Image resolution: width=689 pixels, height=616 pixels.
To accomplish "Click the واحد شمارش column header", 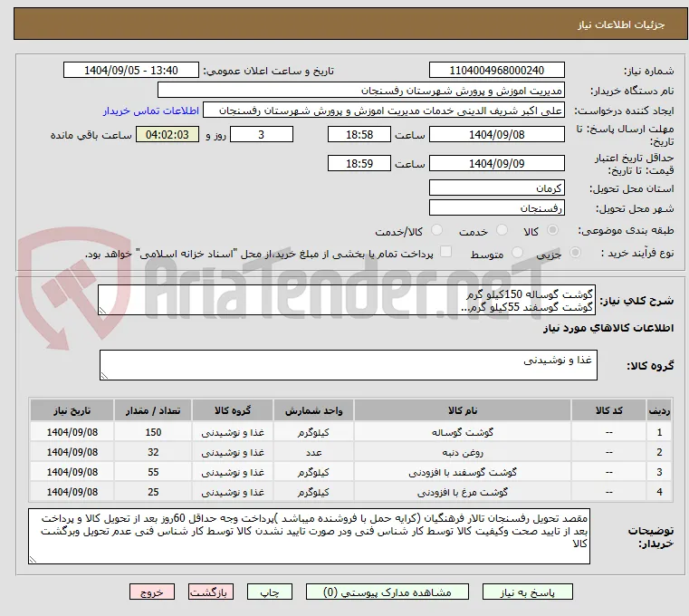I will coord(313,410).
